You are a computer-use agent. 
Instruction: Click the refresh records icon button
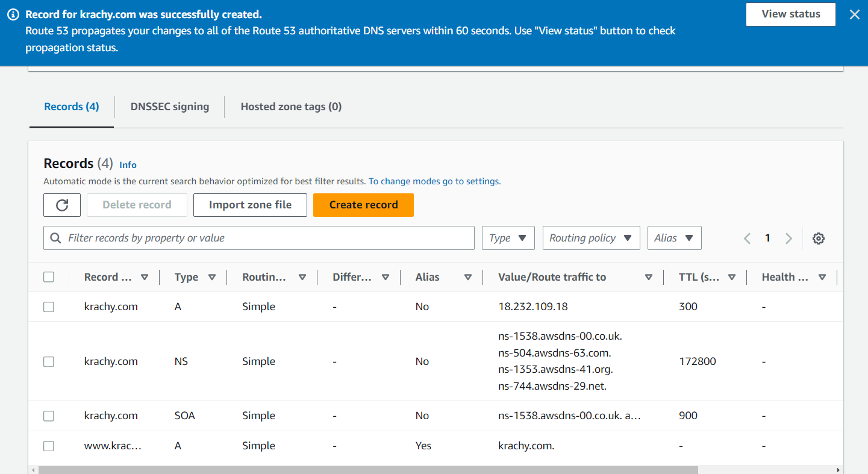(x=62, y=205)
